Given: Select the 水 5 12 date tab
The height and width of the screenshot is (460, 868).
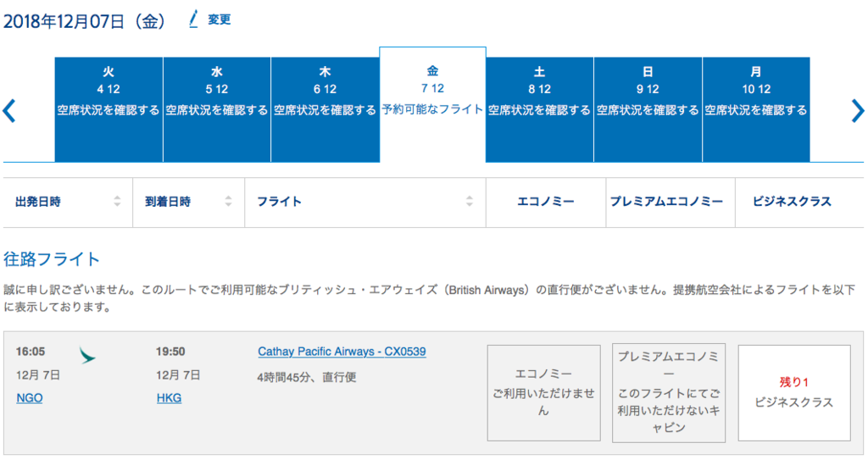Looking at the screenshot, I should 217,109.
